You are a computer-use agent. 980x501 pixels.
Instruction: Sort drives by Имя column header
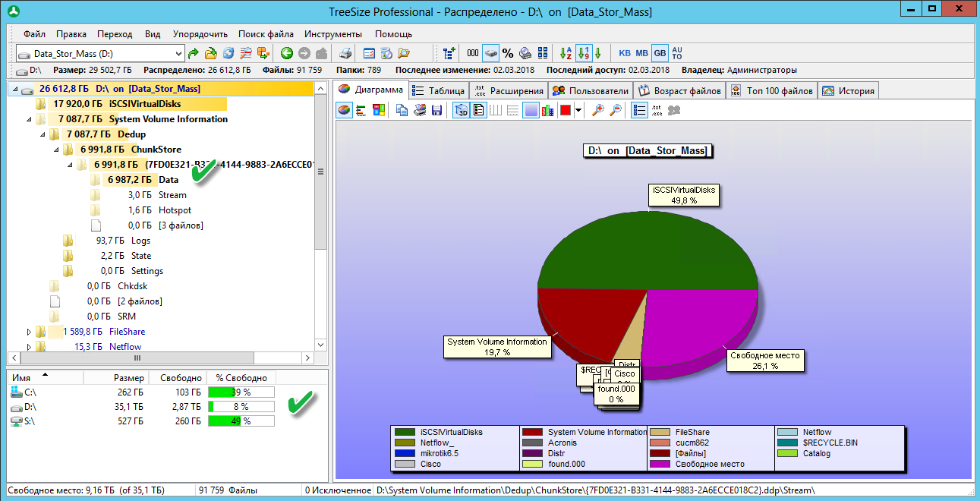click(45, 378)
